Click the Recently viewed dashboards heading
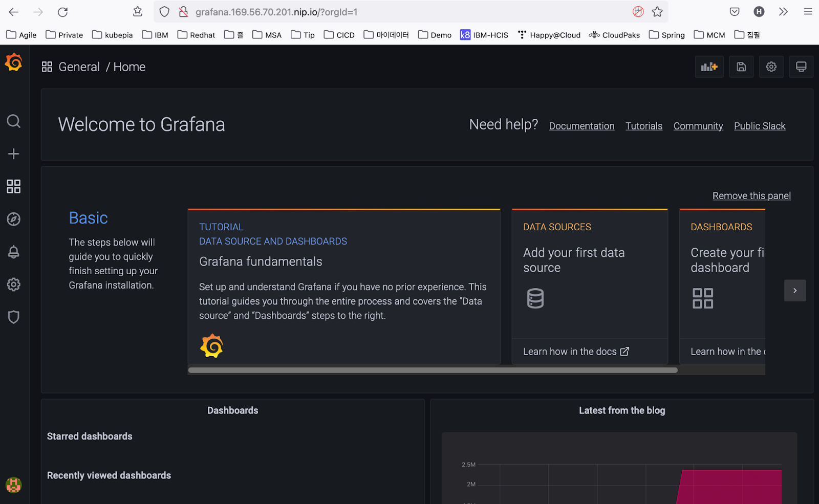The width and height of the screenshot is (819, 504). click(109, 475)
